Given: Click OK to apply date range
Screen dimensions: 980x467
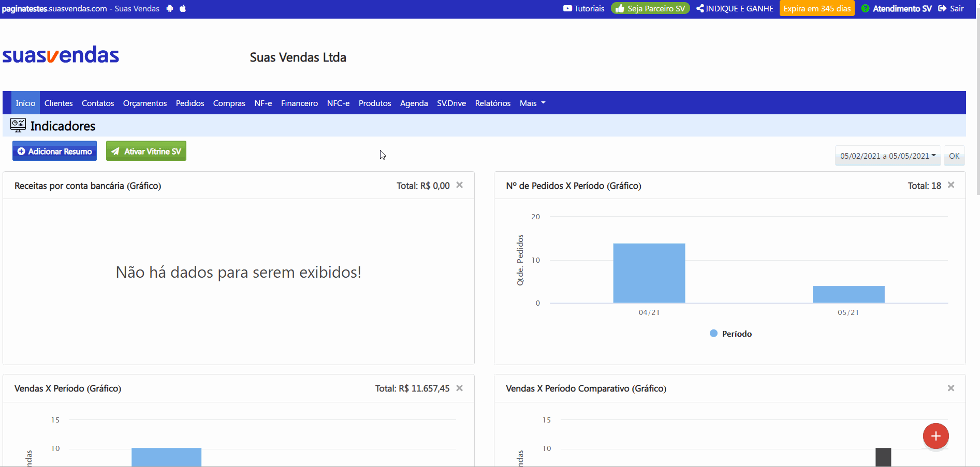Looking at the screenshot, I should [954, 156].
